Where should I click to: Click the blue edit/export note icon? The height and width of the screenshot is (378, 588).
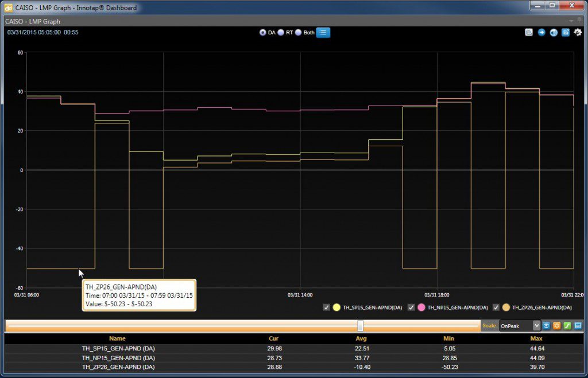click(566, 33)
